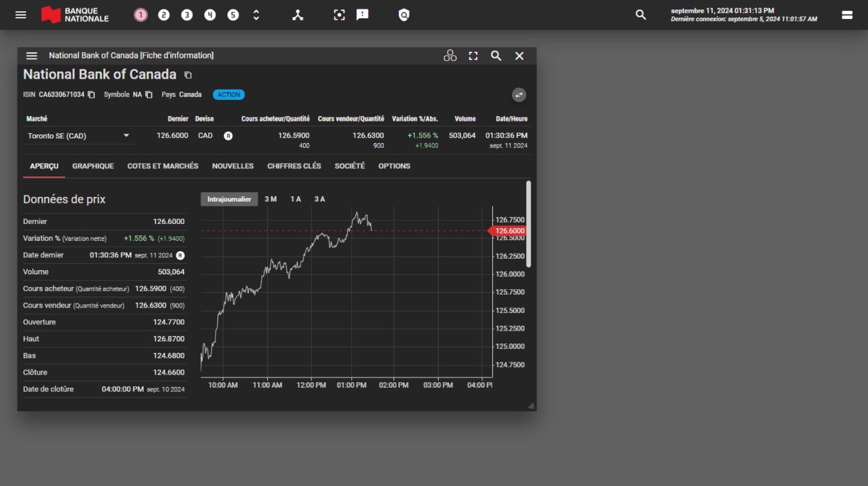Viewport: 868px width, 486px height.
Task: Switch to the OPTIONS tab
Action: click(394, 166)
